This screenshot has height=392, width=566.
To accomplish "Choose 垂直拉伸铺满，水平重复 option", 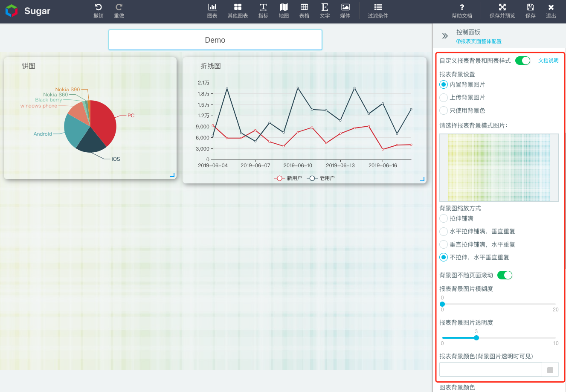I will coord(444,244).
